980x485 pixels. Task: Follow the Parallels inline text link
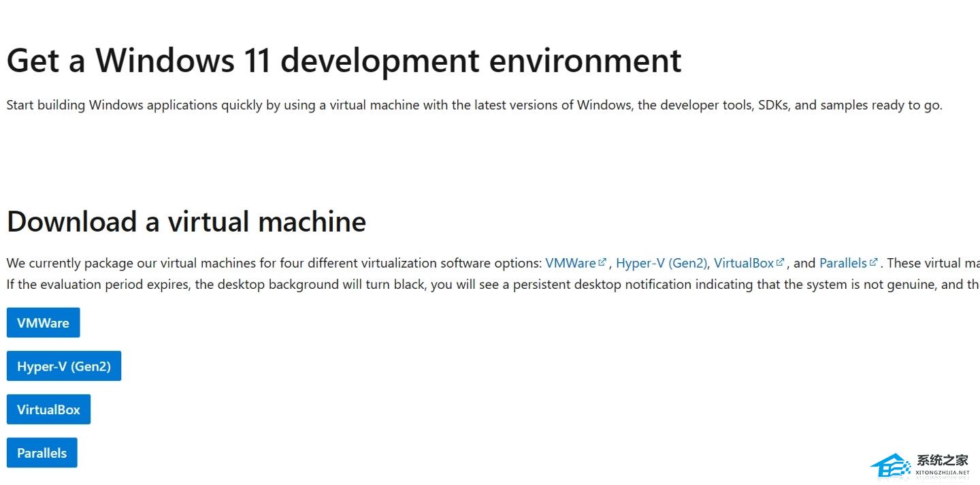coord(843,263)
